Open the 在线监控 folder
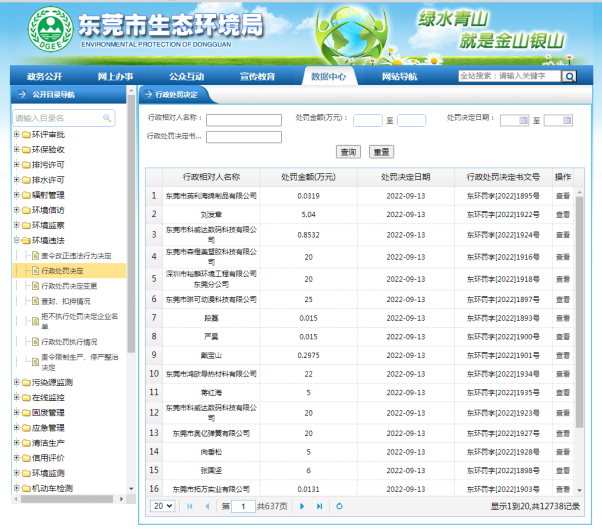 [48, 397]
